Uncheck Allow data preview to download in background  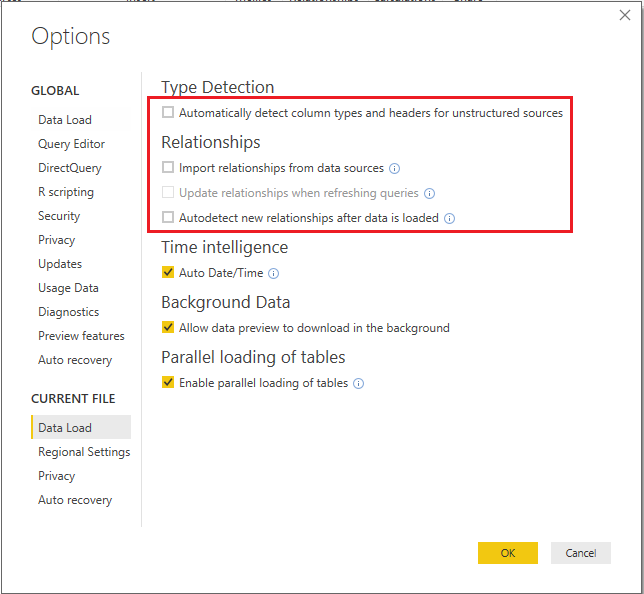tap(168, 327)
